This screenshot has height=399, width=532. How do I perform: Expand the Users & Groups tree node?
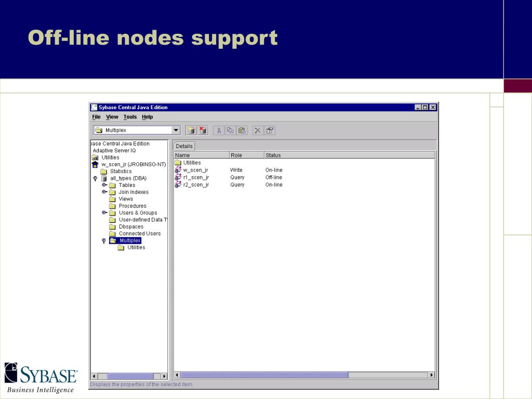[104, 212]
